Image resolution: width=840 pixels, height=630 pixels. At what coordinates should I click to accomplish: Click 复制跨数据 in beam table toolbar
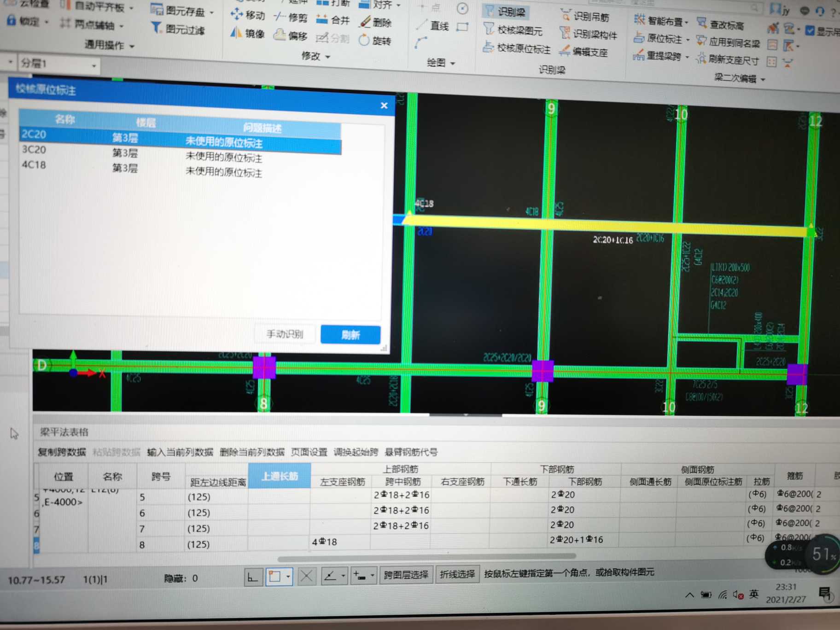62,452
